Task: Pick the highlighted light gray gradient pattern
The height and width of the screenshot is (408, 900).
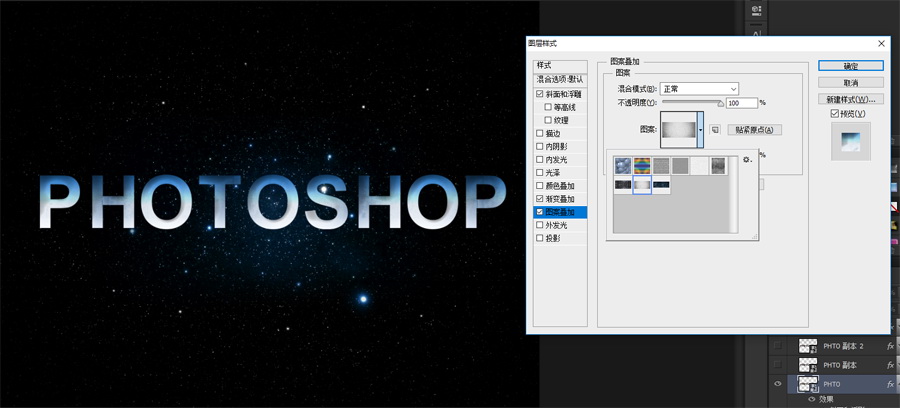Action: [x=642, y=185]
